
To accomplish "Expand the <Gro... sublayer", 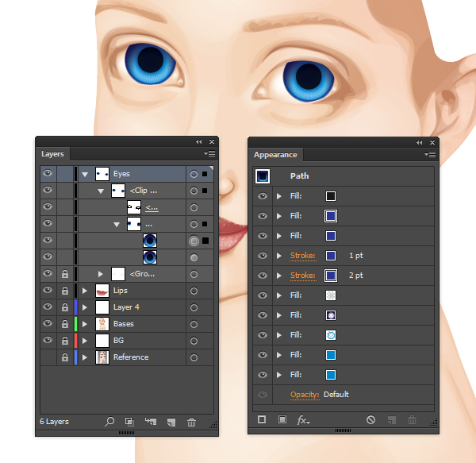I will tap(101, 274).
